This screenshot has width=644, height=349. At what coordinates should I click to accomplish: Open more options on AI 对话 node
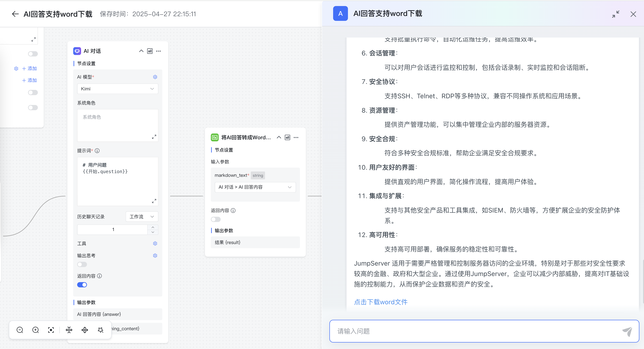click(x=158, y=51)
